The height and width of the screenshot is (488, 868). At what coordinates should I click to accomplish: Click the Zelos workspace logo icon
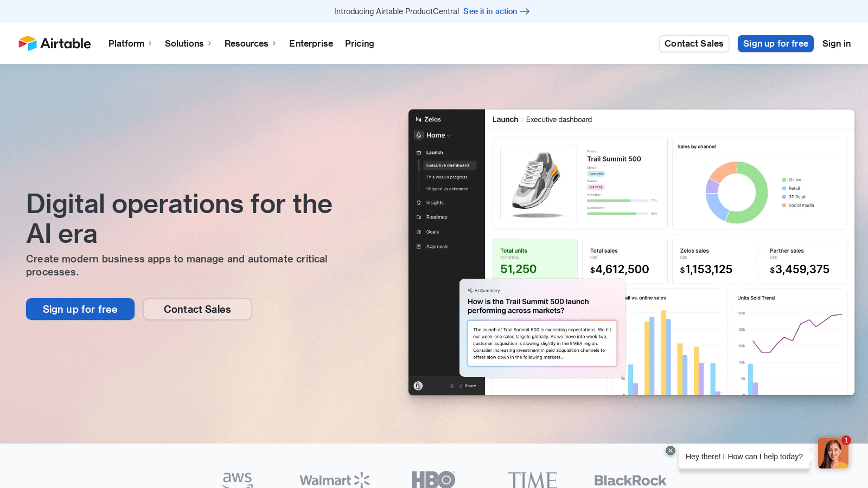(418, 119)
